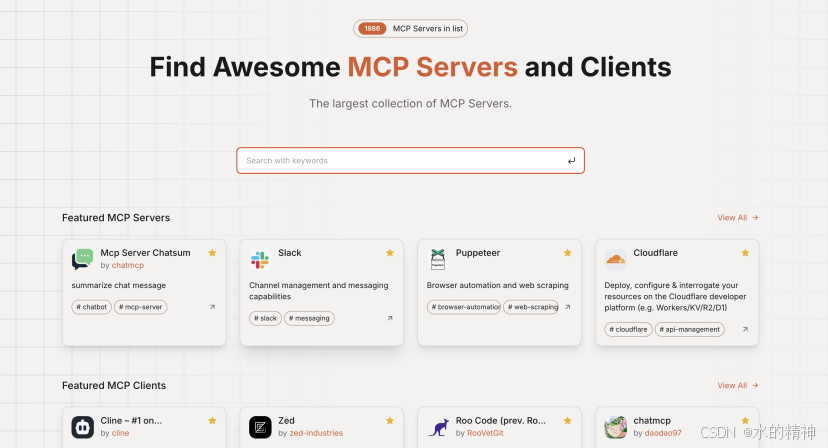Click the 'Featured MCP Clients' heading
This screenshot has height=448, width=828.
[114, 385]
